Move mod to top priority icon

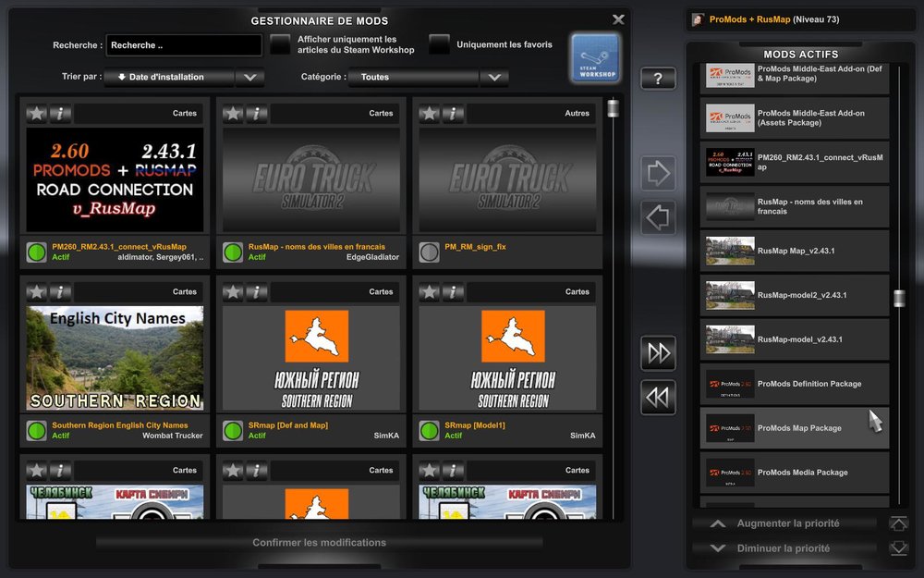pyautogui.click(x=899, y=523)
